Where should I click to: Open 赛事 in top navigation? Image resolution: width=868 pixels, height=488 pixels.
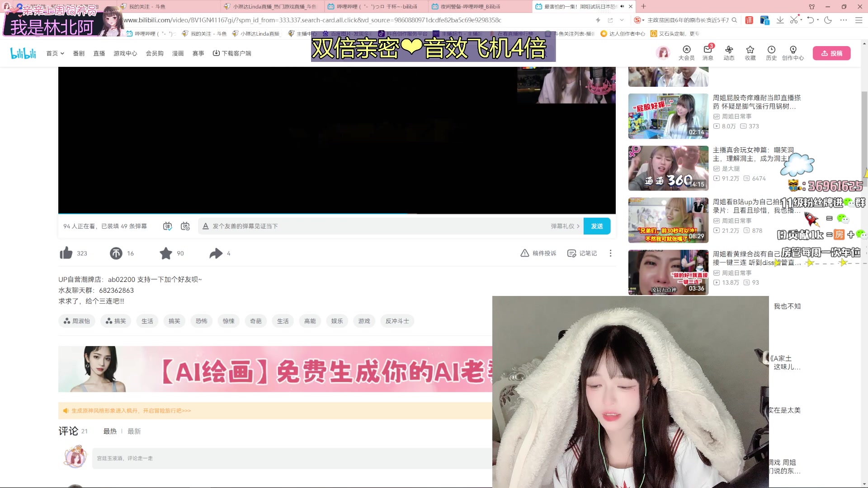[198, 53]
